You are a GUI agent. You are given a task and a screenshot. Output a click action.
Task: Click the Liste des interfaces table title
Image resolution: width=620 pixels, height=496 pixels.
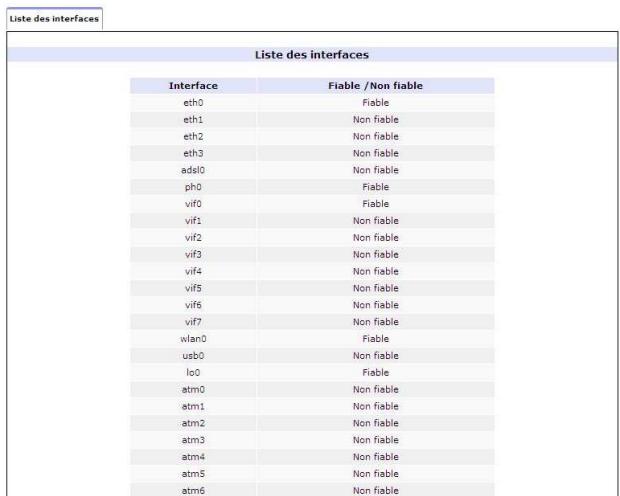tap(315, 54)
